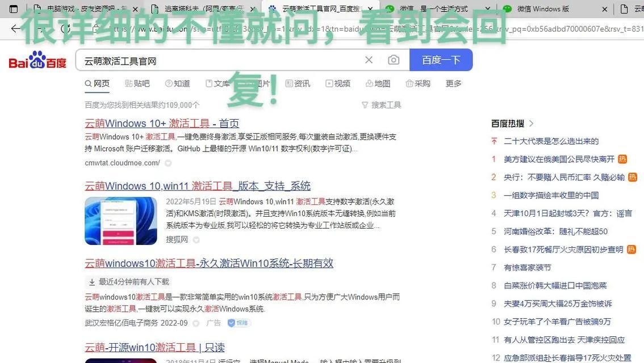Image resolution: width=644 pixels, height=363 pixels.
Task: Open hot topic 女子玩羊了个羊看广告被骗9万
Action: click(557, 322)
